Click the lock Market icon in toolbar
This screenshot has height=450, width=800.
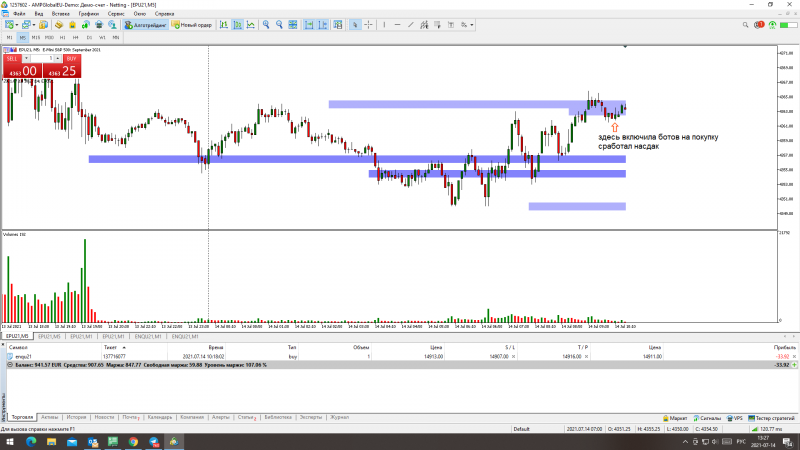pos(72,24)
